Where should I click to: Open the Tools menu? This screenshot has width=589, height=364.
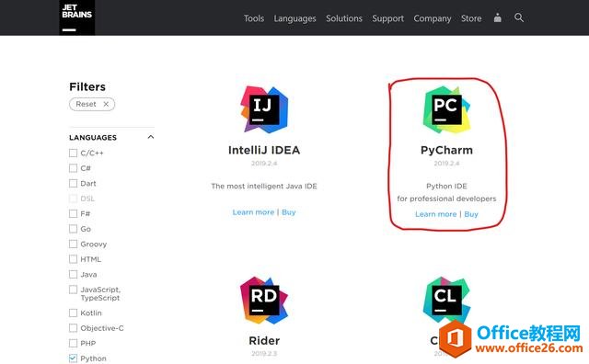tap(254, 18)
